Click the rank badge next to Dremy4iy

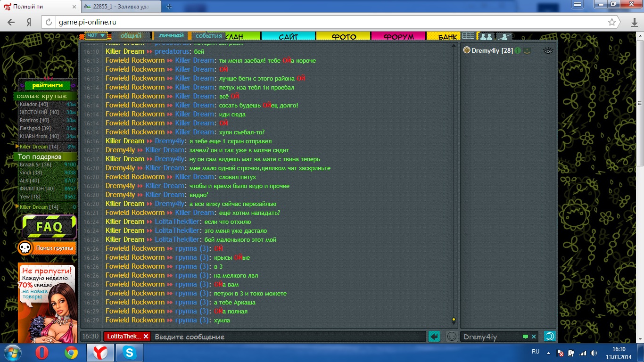527,50
